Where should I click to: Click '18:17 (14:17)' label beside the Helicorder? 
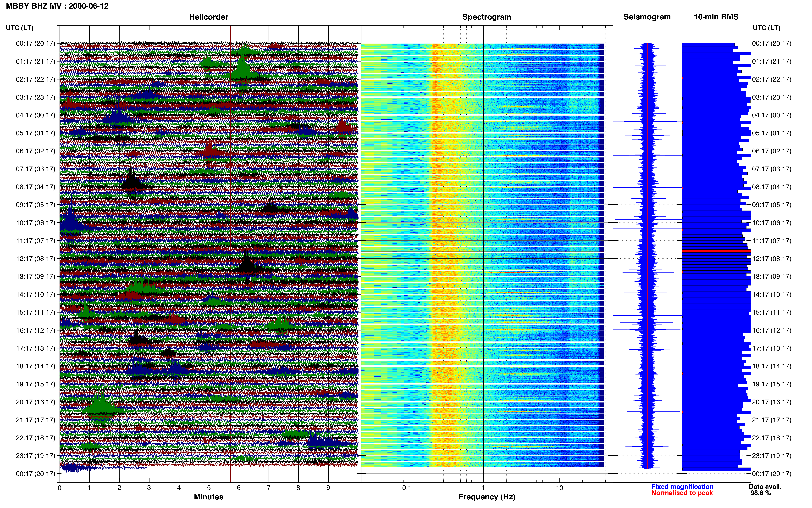pos(36,366)
